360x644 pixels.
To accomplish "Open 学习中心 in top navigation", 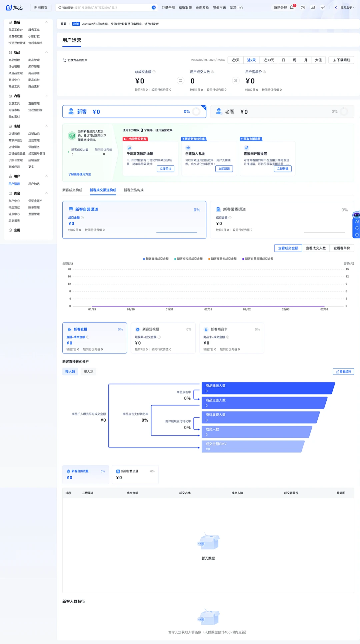I will point(236,8).
